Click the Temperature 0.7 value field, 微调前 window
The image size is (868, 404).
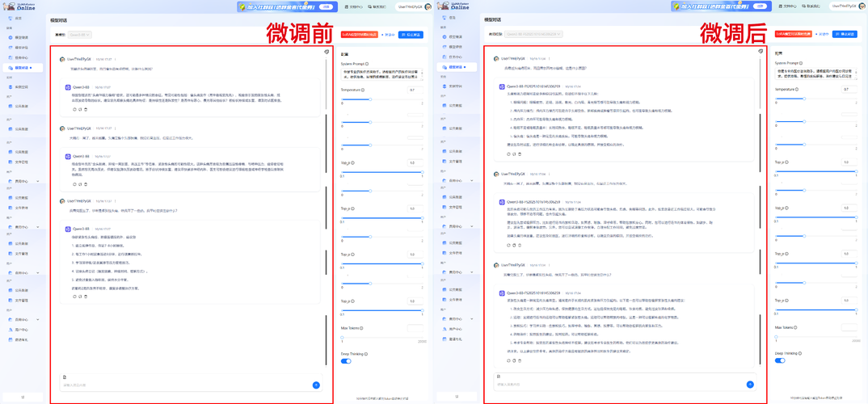coord(415,89)
